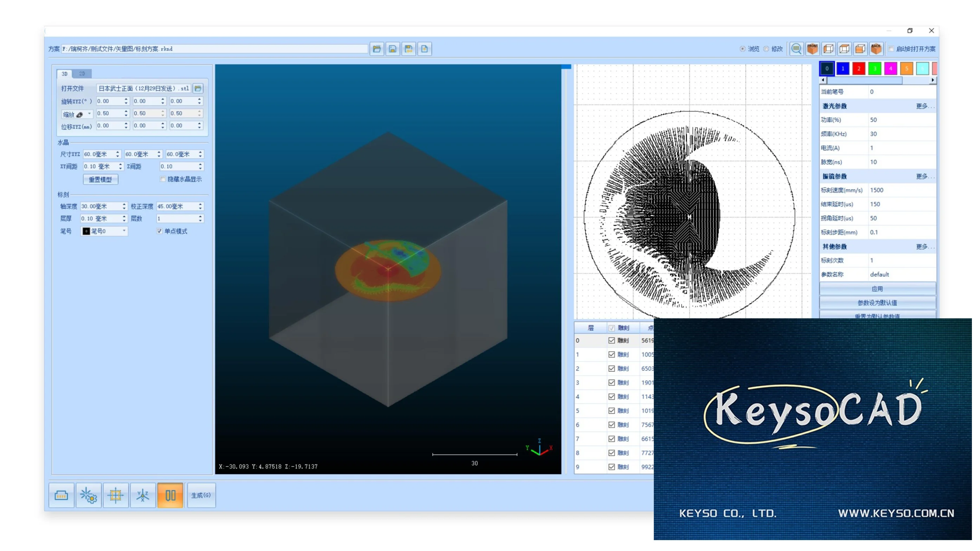Toggle 单点模式 checkbox
Screen dimensions: 980x551
coord(159,231)
